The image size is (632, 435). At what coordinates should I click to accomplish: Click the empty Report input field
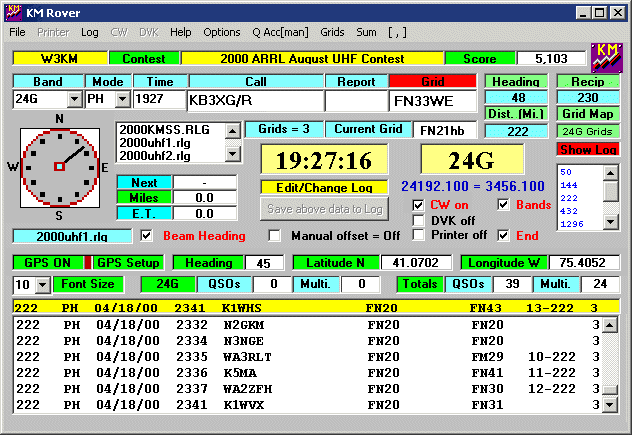point(357,100)
